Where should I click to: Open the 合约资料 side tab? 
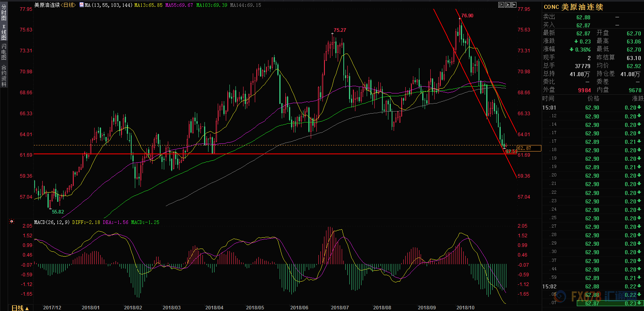pyautogui.click(x=4, y=76)
